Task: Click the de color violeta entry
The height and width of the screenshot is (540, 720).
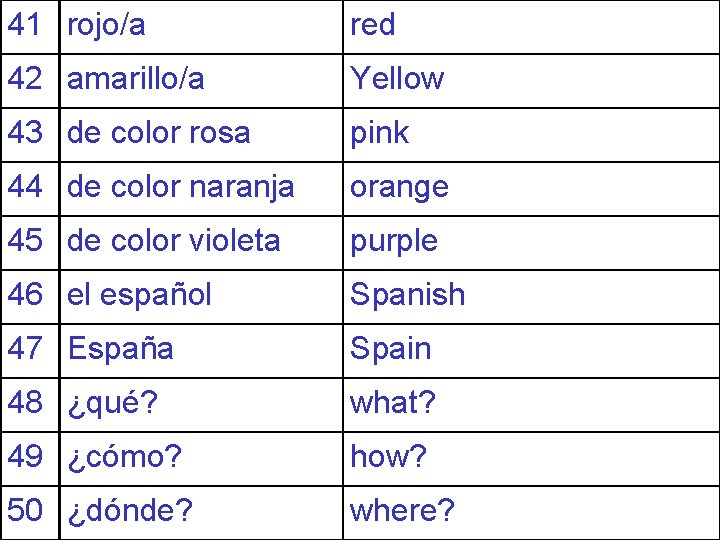Action: [202, 243]
